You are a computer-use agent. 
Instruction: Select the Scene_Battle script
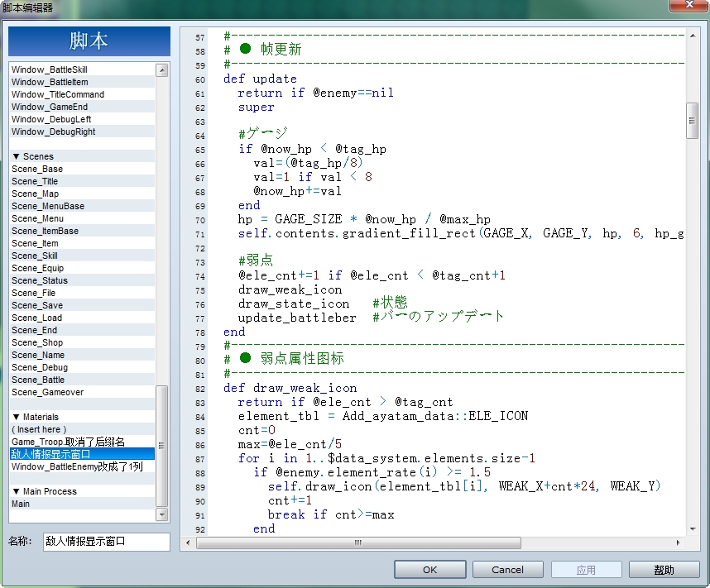[x=82, y=380]
